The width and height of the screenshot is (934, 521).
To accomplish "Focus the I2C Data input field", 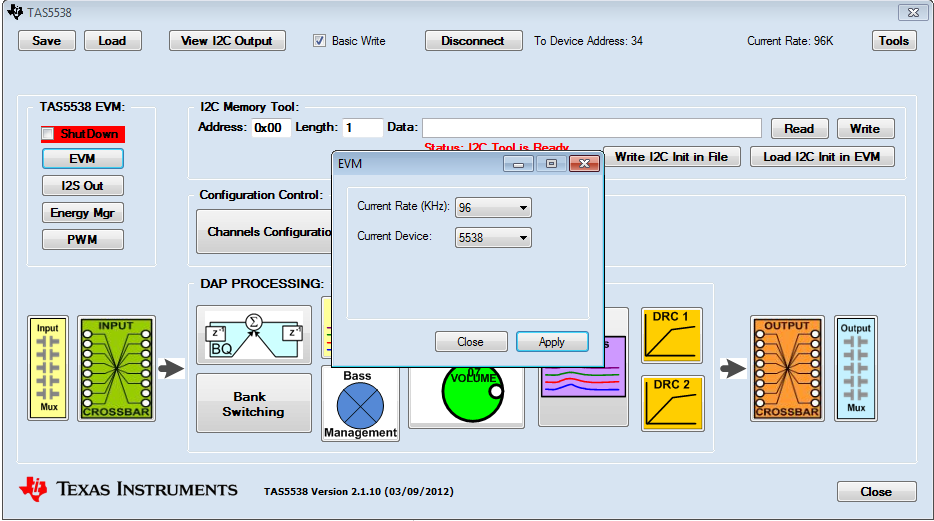I will tap(592, 128).
